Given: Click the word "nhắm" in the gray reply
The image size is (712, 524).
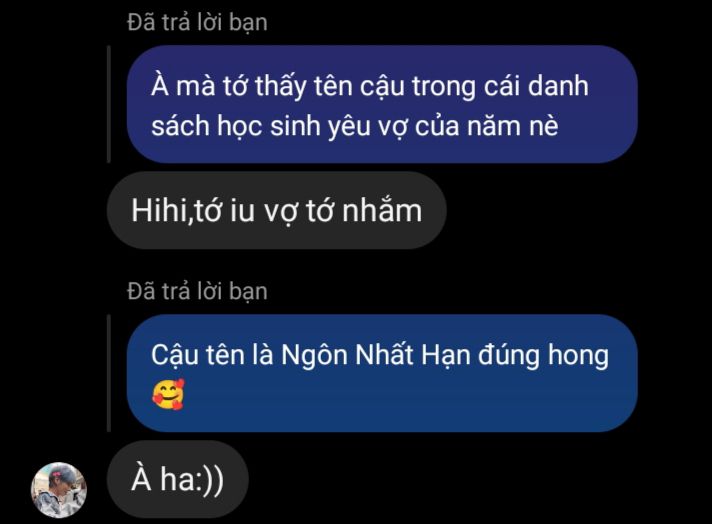Looking at the screenshot, I should (382, 211).
